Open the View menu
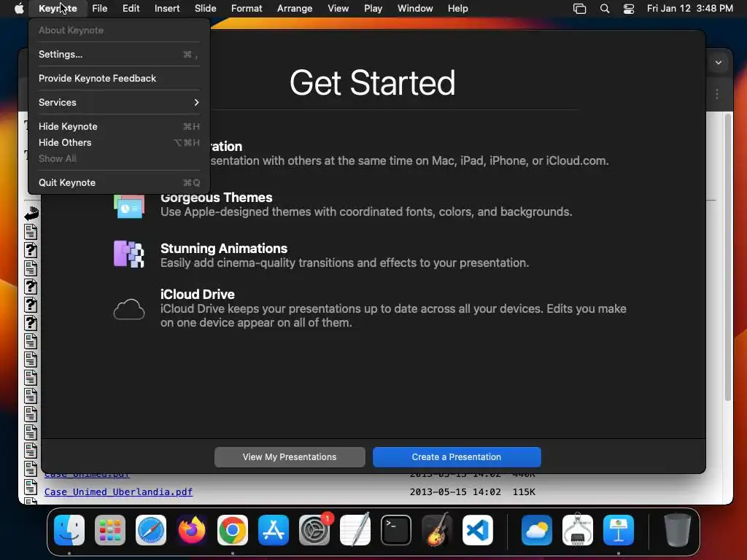The image size is (747, 560). (338, 9)
